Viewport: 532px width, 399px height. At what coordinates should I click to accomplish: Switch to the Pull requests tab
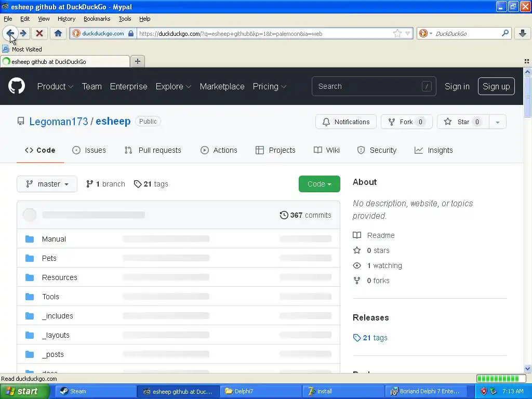pos(153,150)
